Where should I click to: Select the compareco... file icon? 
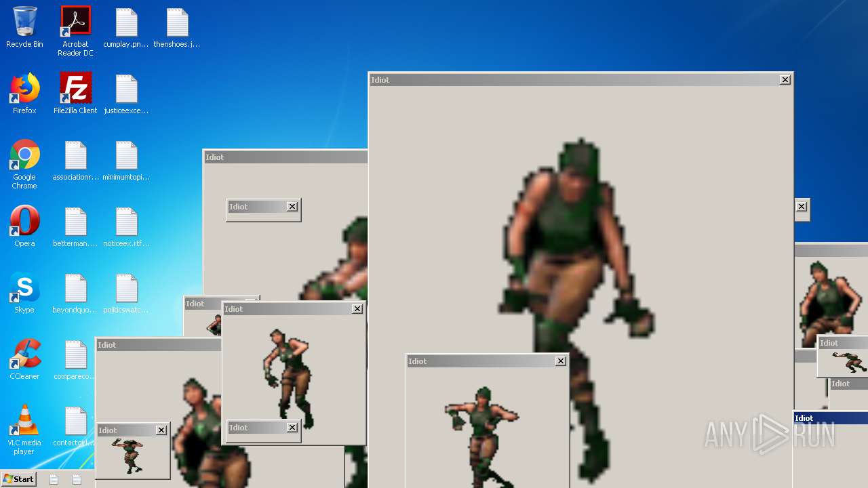click(75, 359)
